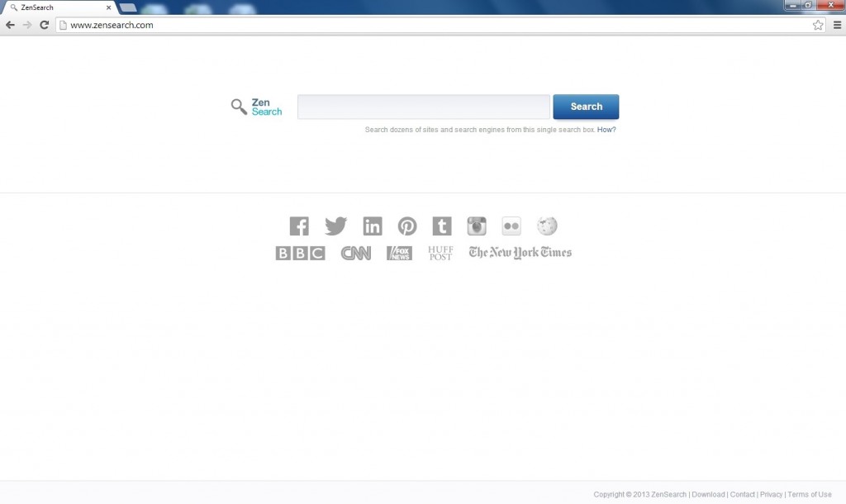Go back with the browser back arrow

click(10, 25)
